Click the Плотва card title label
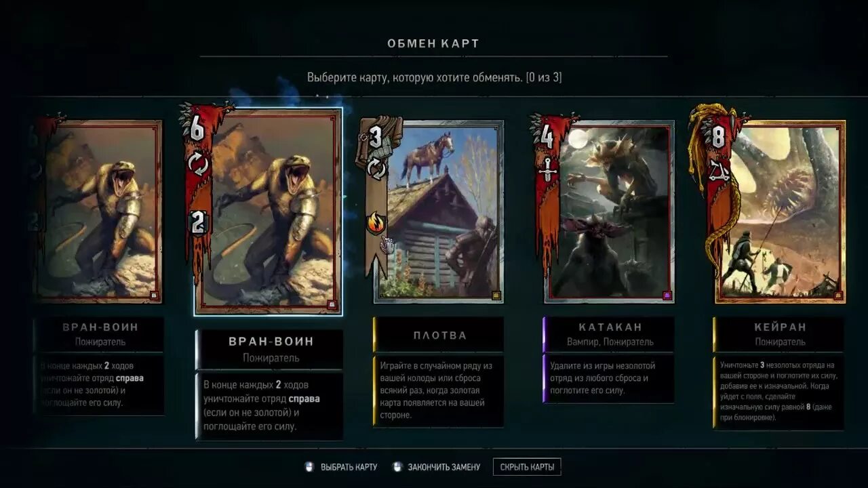The height and width of the screenshot is (488, 868). (439, 335)
